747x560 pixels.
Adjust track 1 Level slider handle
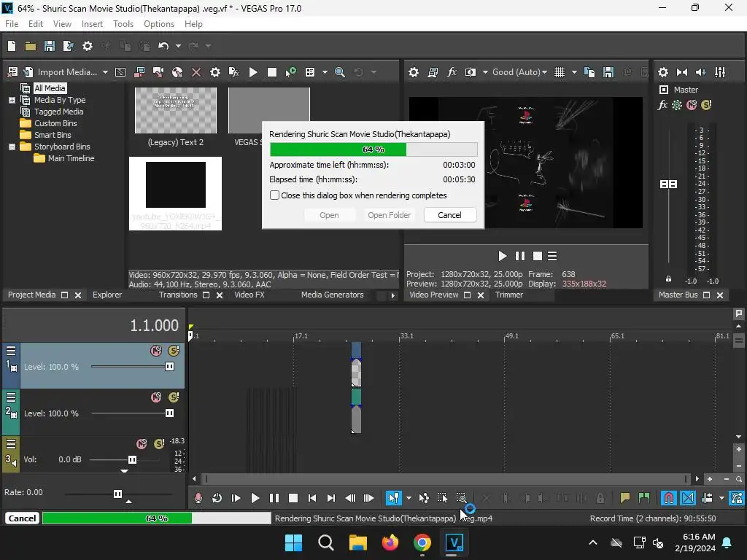pyautogui.click(x=169, y=366)
